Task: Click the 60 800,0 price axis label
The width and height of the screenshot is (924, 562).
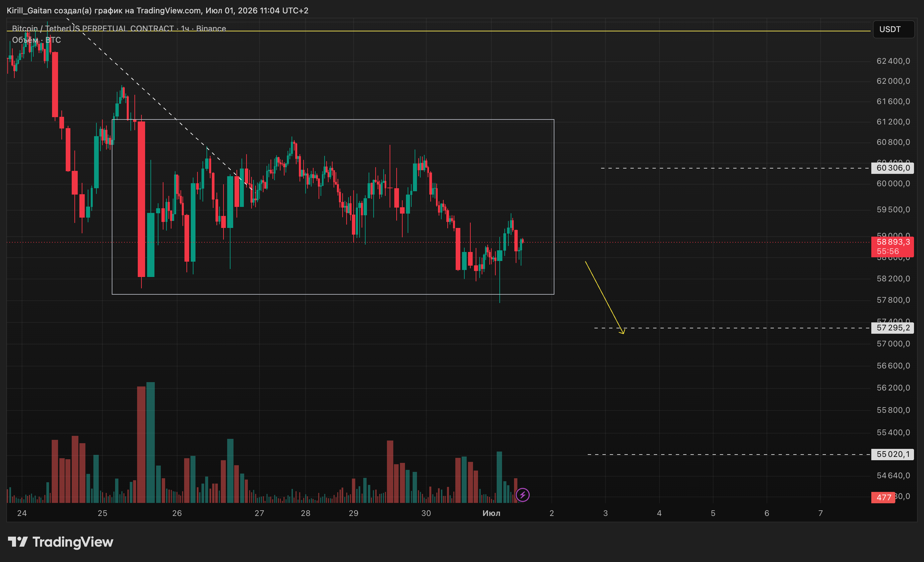Action: [893, 142]
